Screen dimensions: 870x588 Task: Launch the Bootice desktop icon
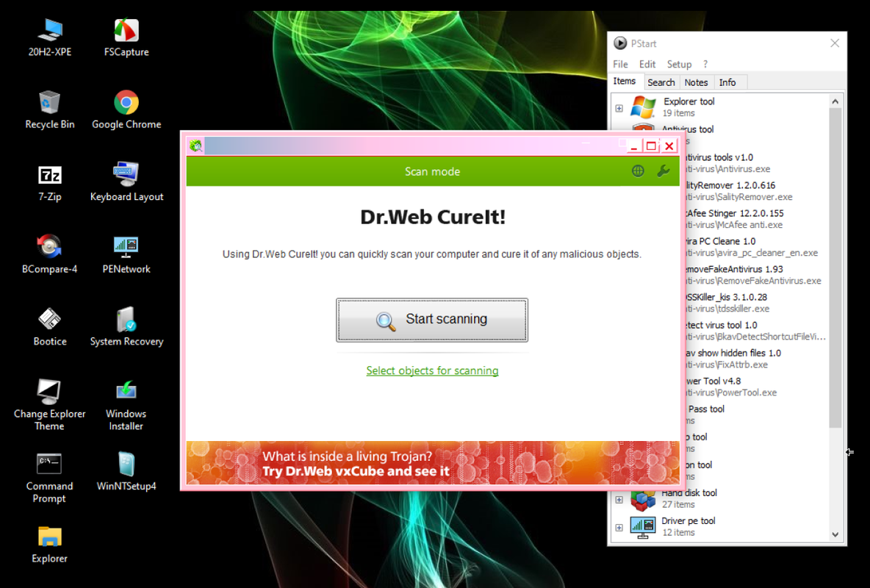50,327
